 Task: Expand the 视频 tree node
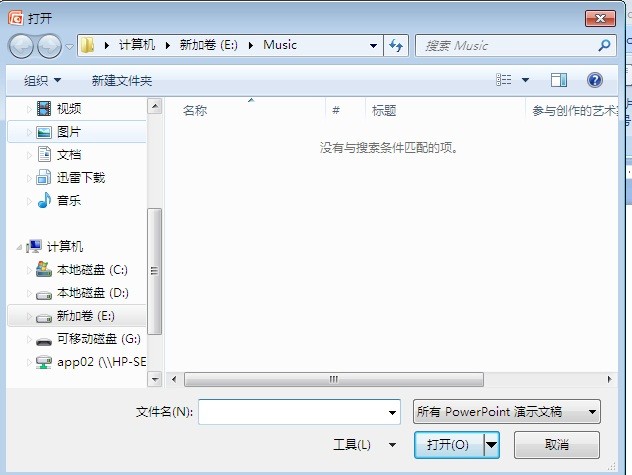(29, 109)
